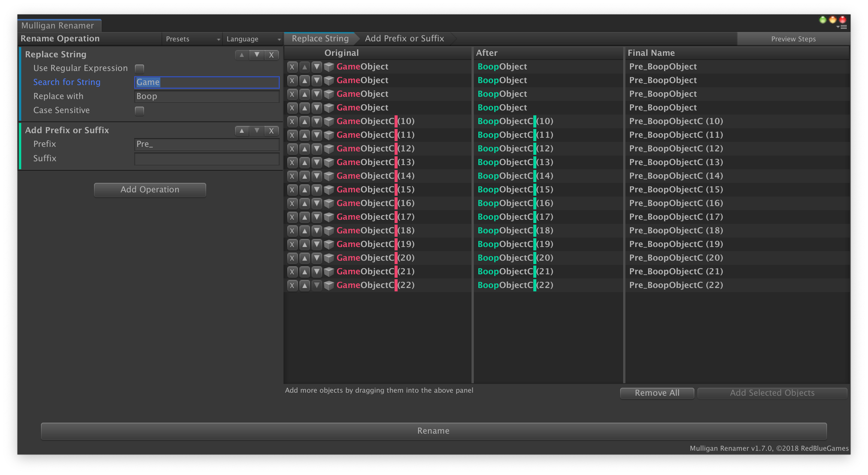This screenshot has height=475, width=868.
Task: Move the Replace String operation down
Action: point(257,55)
